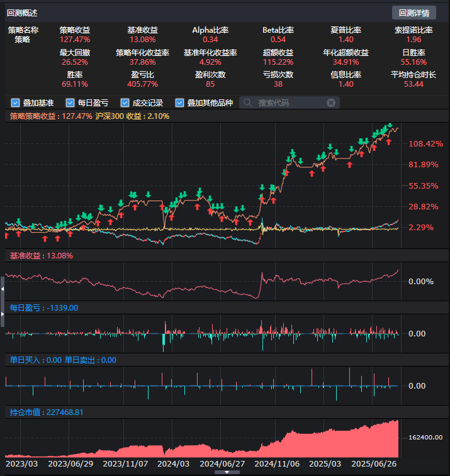Image resolution: width=450 pixels, height=476 pixels.
Task: Click the 回测概述 panel title
Action: (22, 13)
